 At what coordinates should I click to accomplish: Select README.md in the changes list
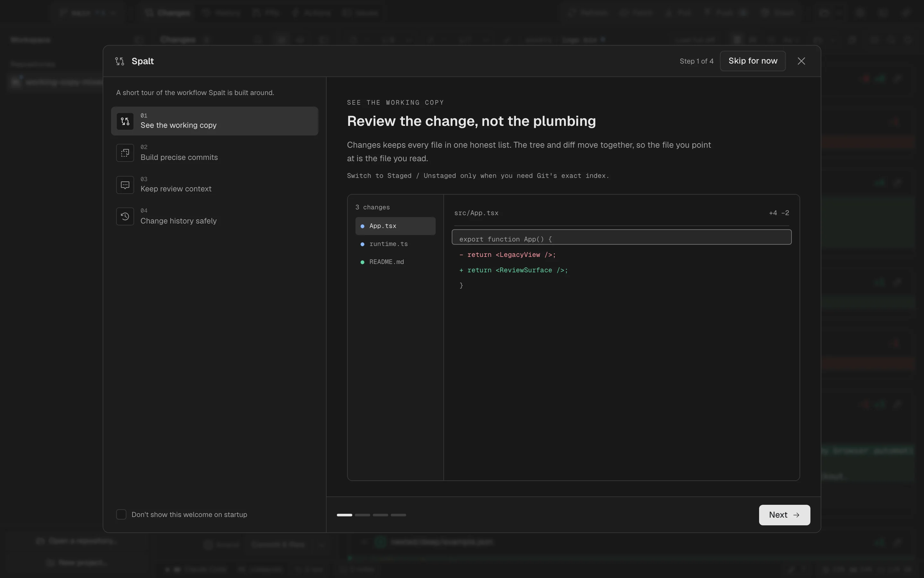coord(395,262)
